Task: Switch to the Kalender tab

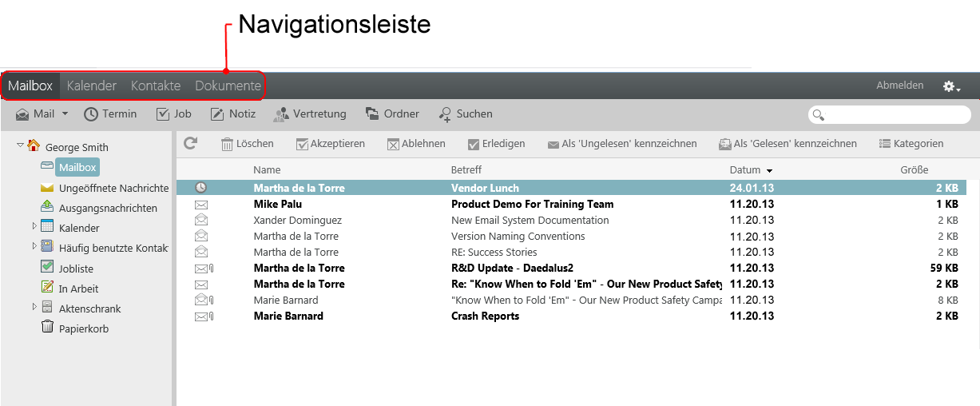Action: tap(92, 86)
